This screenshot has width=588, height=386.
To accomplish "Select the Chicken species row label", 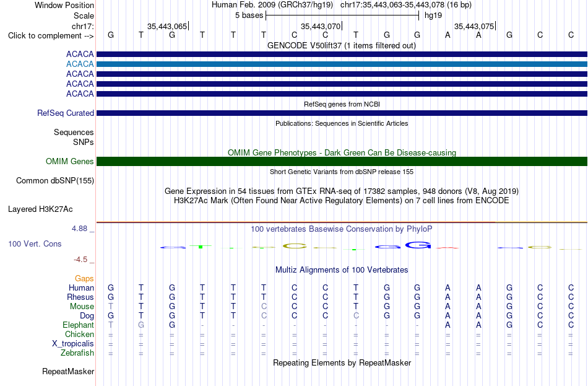I will click(x=79, y=334).
